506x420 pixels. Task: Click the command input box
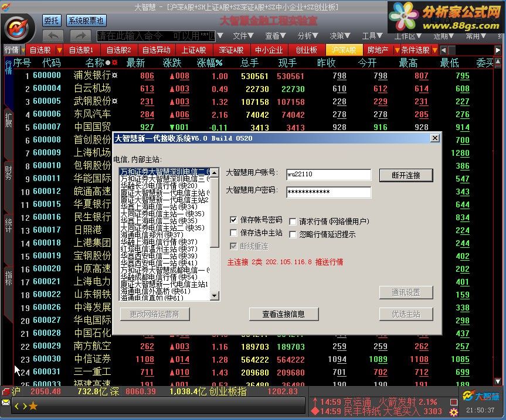(x=156, y=36)
